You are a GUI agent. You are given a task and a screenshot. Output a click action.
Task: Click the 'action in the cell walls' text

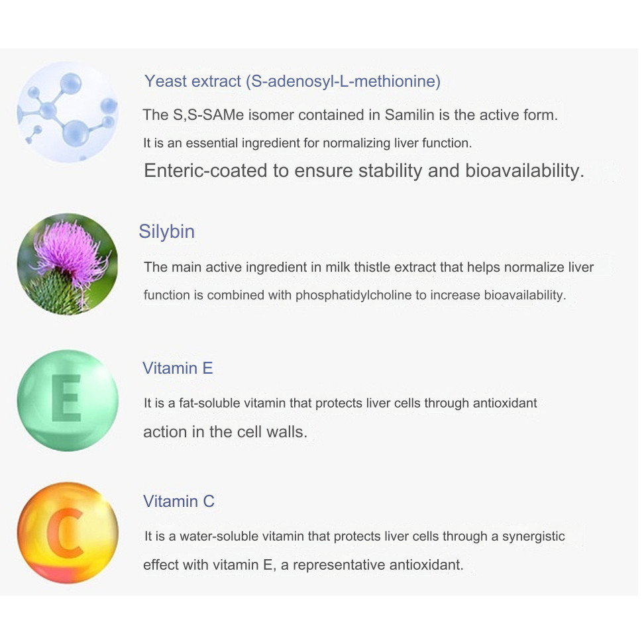click(225, 432)
